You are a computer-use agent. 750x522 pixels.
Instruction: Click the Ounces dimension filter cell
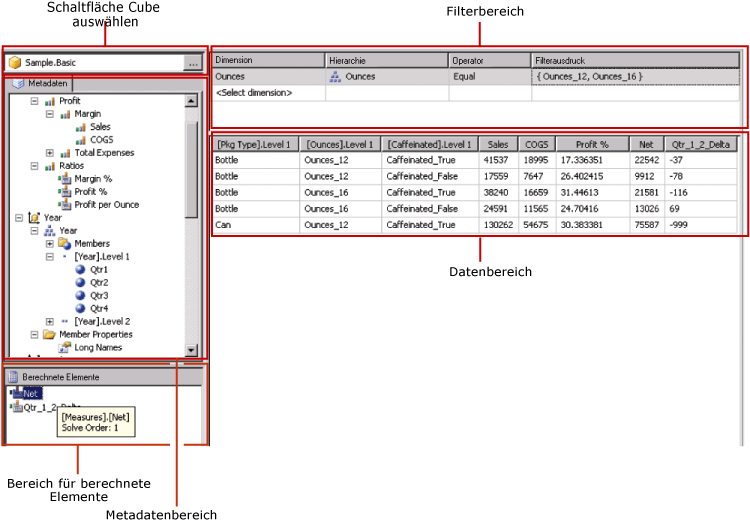(x=268, y=77)
